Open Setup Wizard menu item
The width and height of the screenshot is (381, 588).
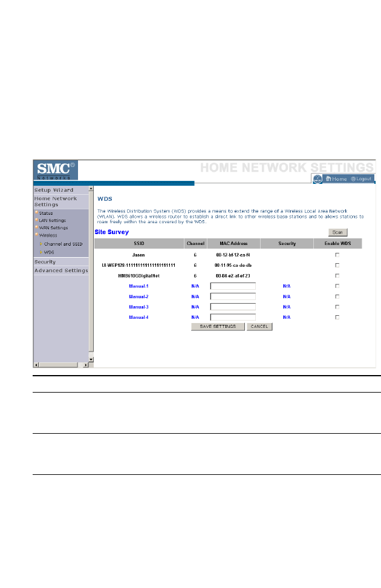[x=54, y=190]
